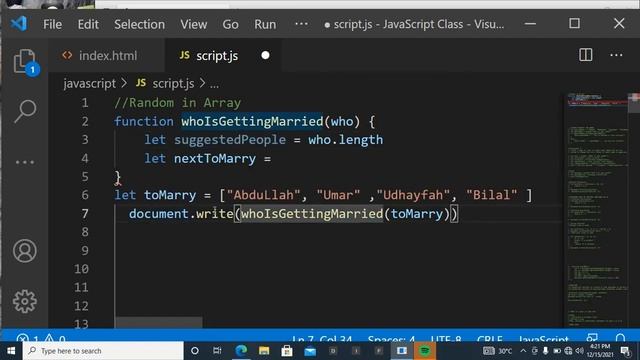Open the errors and warnings status indicator
The height and width of the screenshot is (360, 640).
(x=41, y=338)
